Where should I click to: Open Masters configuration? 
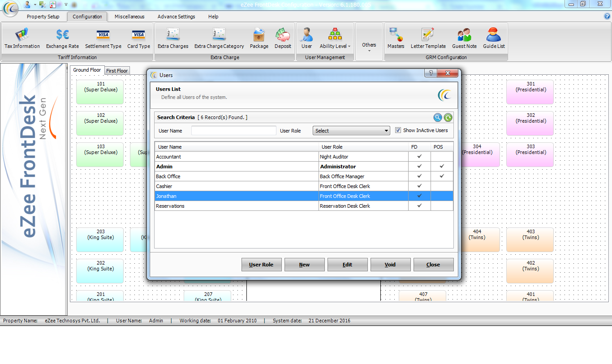(x=396, y=39)
